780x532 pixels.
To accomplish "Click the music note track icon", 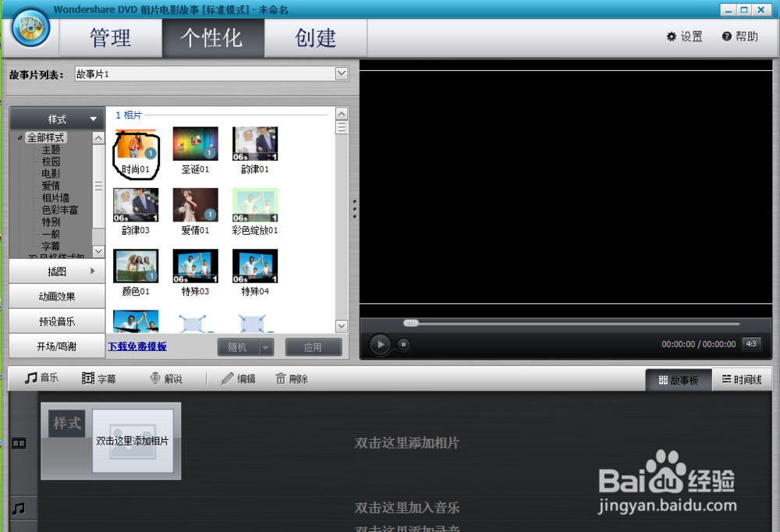I will point(19,508).
